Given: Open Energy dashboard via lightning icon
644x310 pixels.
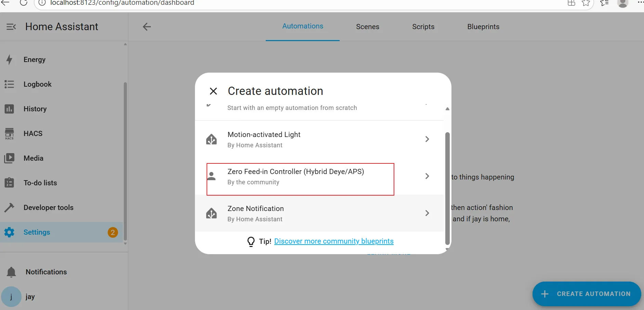Looking at the screenshot, I should click(10, 60).
